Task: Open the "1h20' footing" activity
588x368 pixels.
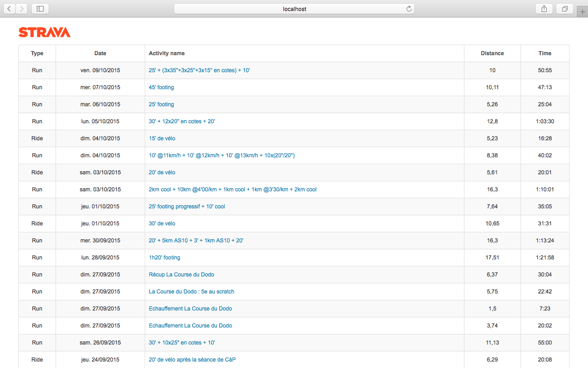Action: [x=164, y=258]
